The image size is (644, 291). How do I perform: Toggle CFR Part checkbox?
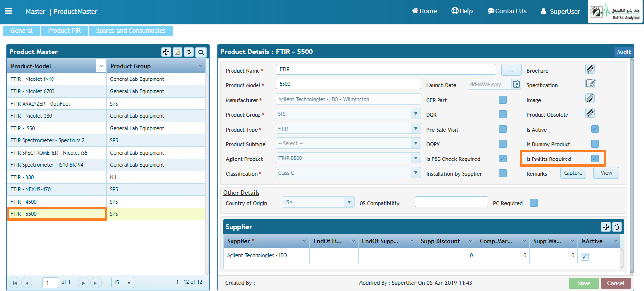pyautogui.click(x=503, y=100)
